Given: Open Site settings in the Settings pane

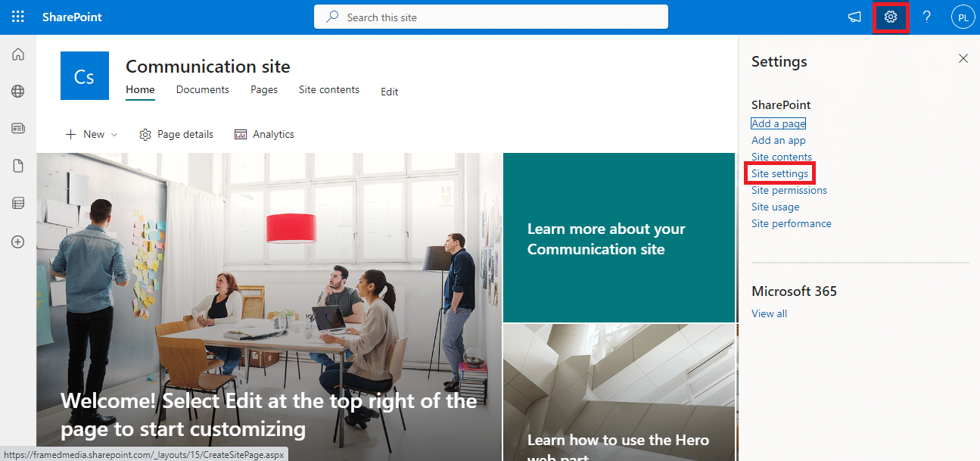Looking at the screenshot, I should click(779, 173).
